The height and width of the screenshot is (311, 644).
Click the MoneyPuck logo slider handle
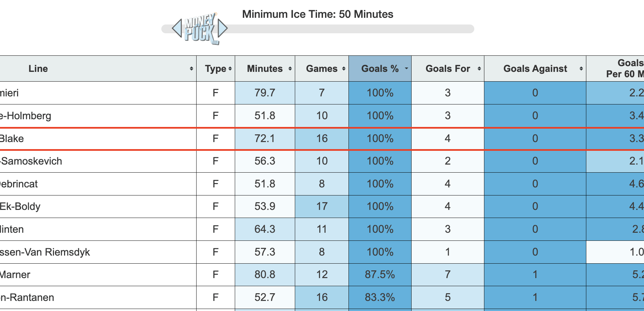200,30
